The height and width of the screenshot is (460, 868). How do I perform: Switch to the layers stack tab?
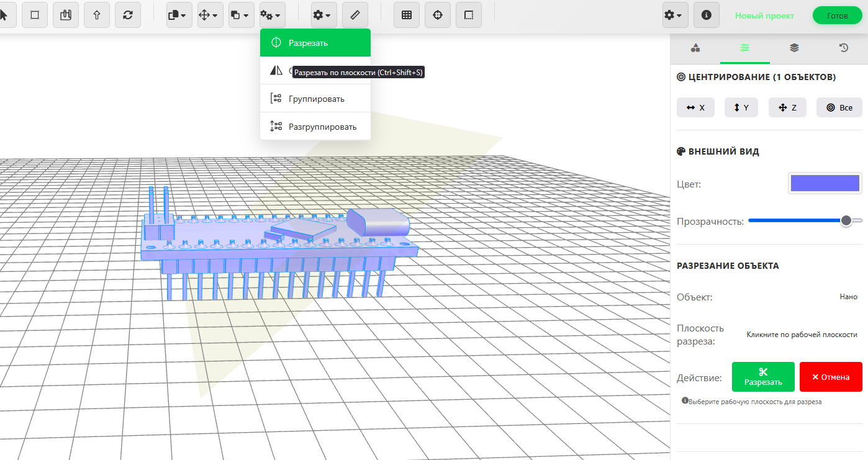click(x=794, y=48)
